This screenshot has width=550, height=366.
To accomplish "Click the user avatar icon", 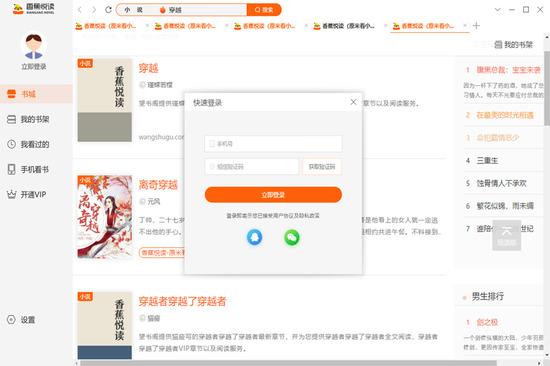I will [34, 46].
